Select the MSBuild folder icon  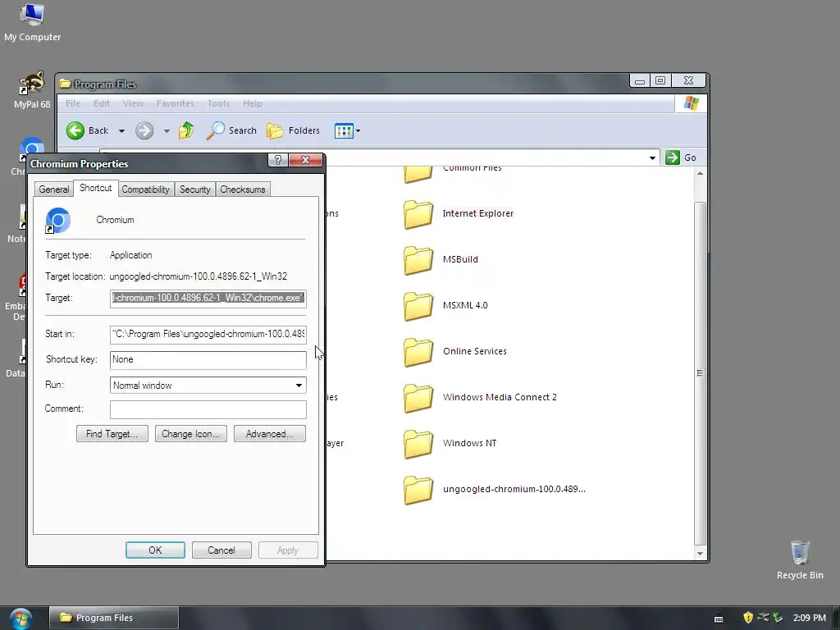point(418,260)
